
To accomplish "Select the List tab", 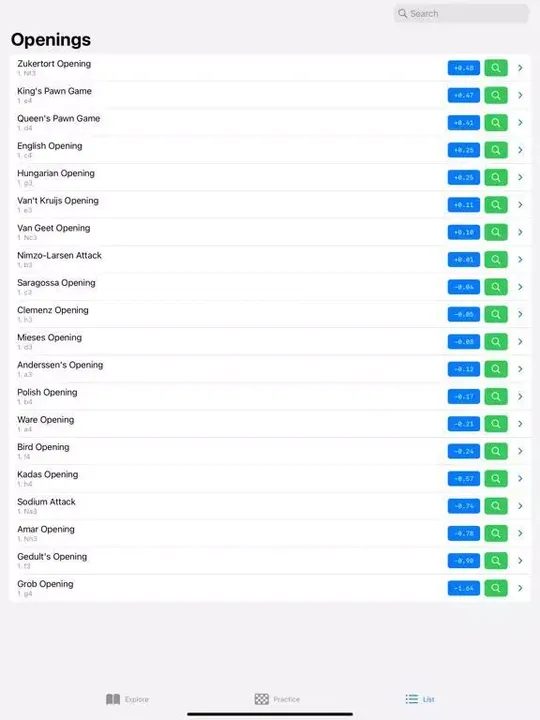I will coord(420,699).
